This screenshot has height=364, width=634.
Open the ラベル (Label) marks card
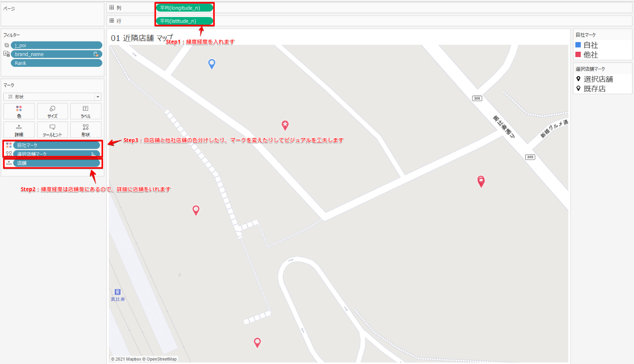click(85, 111)
